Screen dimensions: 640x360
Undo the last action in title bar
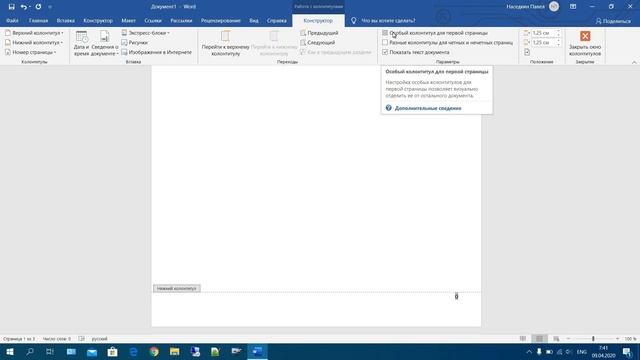point(24,7)
